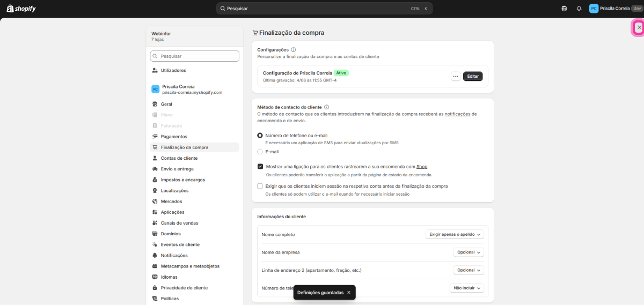Open the Faturação menu item
This screenshot has width=644, height=305.
click(x=194, y=125)
